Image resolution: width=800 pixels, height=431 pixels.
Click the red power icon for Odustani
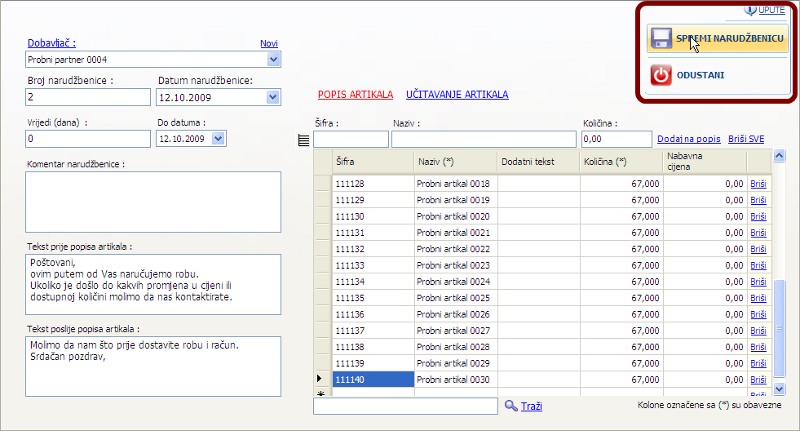click(661, 75)
